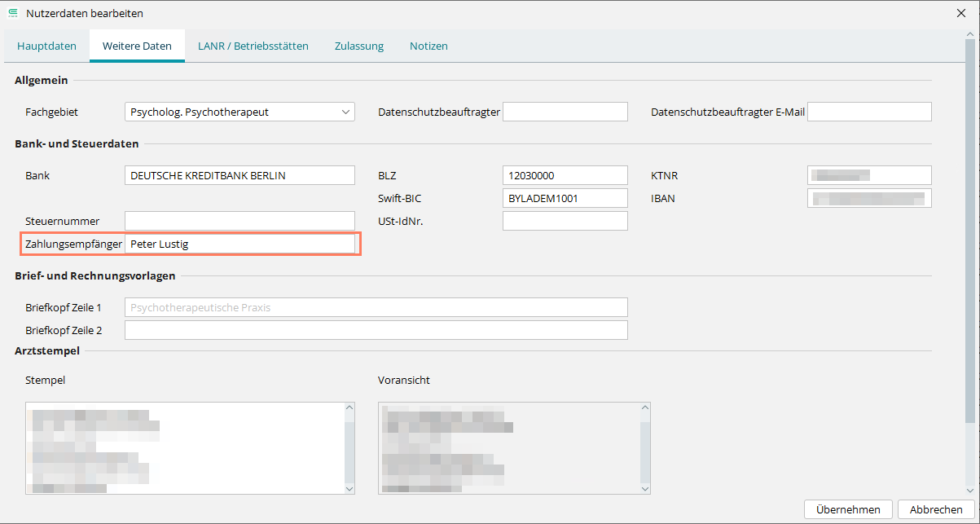Image resolution: width=980 pixels, height=524 pixels.
Task: Open the LANR / Betriebsstätten tab
Action: pyautogui.click(x=253, y=46)
